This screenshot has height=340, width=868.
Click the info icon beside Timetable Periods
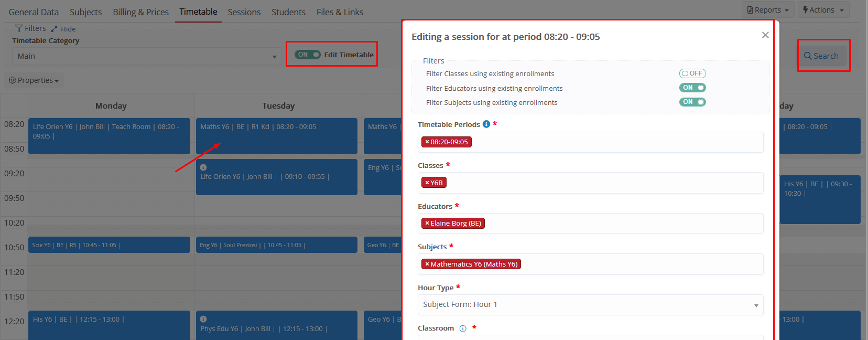pos(486,124)
